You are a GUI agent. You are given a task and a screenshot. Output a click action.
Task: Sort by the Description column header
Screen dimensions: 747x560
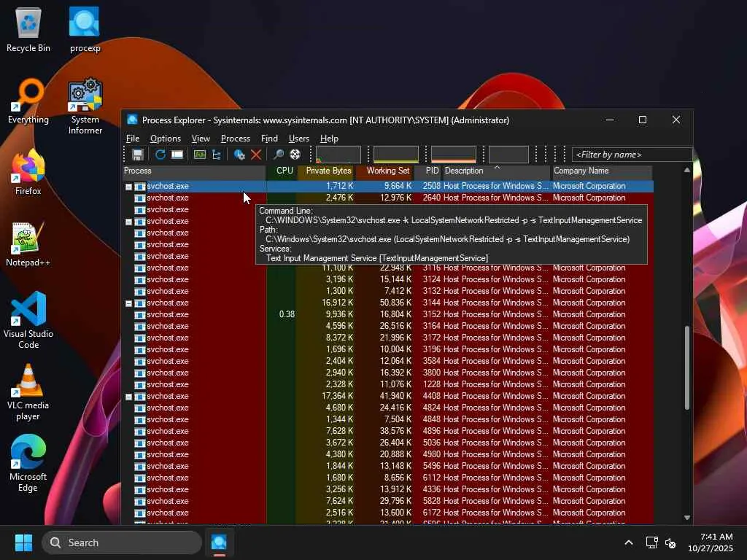(x=496, y=171)
